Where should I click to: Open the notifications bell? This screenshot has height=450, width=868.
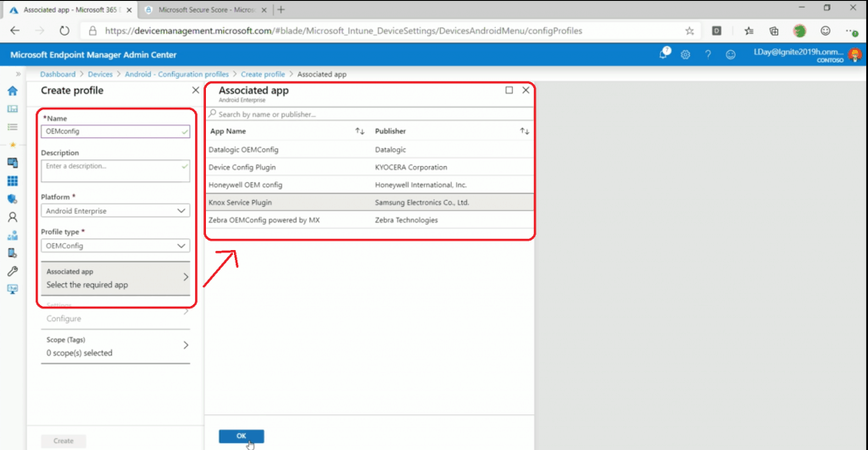[x=663, y=53]
